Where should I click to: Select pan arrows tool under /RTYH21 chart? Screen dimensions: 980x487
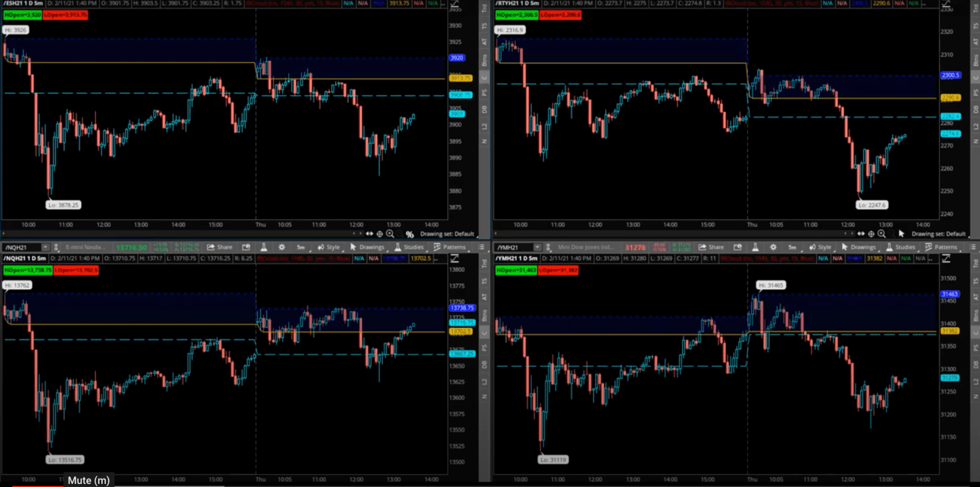861,234
